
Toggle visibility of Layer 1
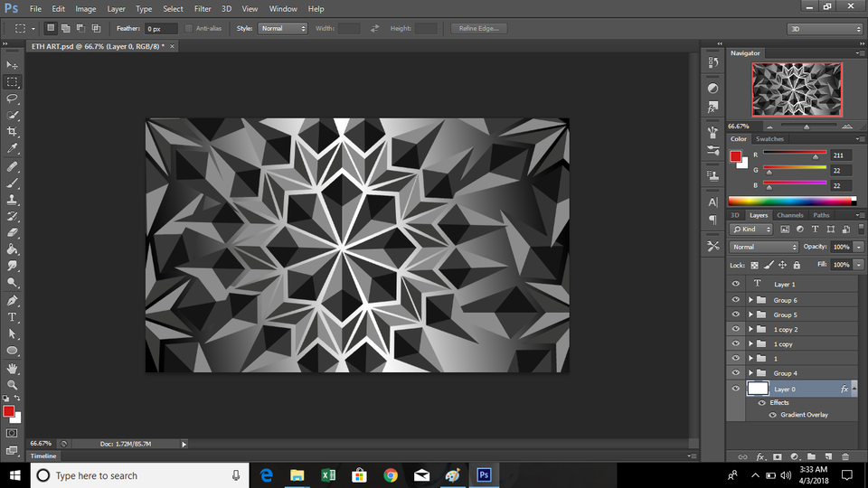click(x=735, y=284)
